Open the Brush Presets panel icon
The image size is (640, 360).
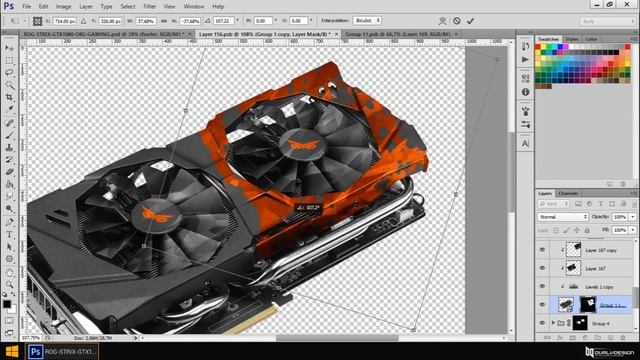[x=525, y=124]
